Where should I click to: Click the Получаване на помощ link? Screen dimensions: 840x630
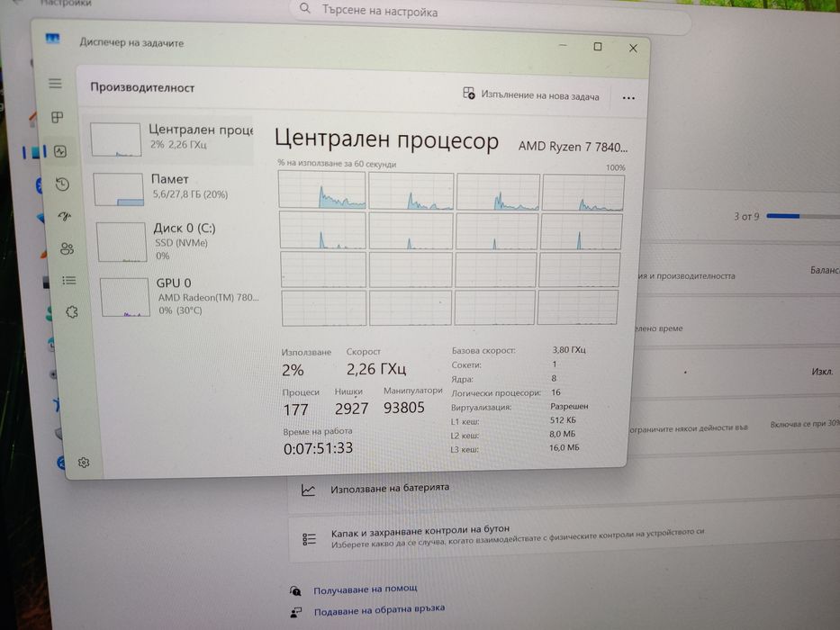[x=365, y=589]
